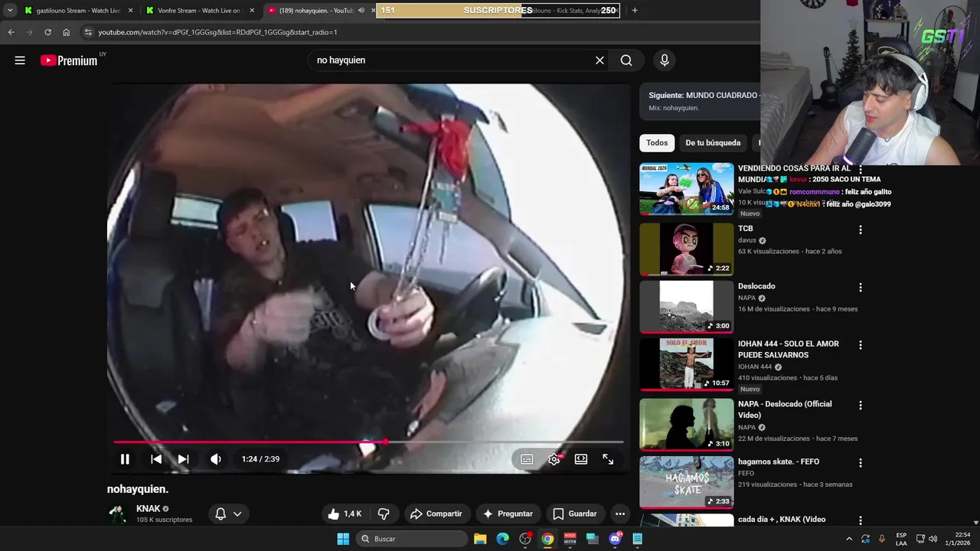Viewport: 980px width, 551px height.
Task: Open the KNAK channel name link
Action: coord(149,509)
